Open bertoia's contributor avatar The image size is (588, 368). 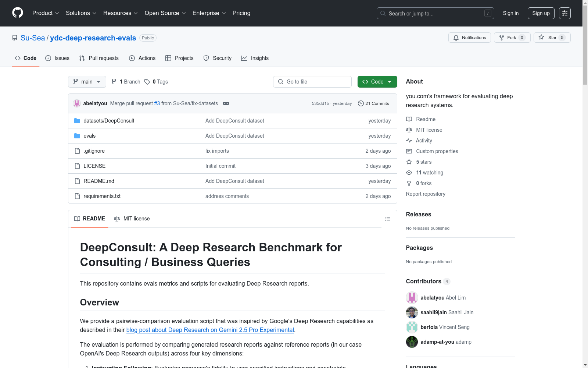point(412,327)
